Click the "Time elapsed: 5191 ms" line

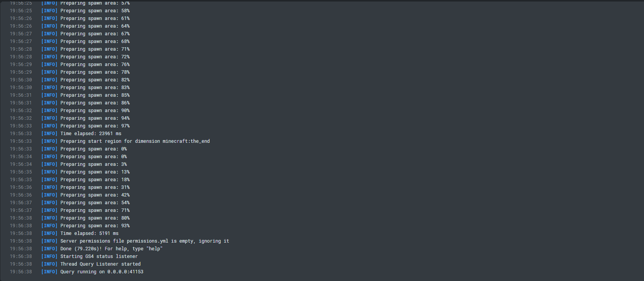89,233
